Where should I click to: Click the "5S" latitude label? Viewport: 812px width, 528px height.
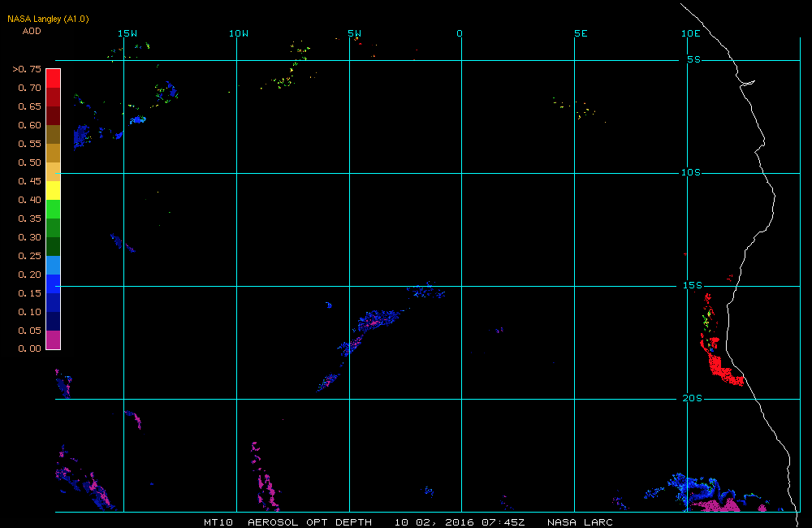pyautogui.click(x=694, y=59)
